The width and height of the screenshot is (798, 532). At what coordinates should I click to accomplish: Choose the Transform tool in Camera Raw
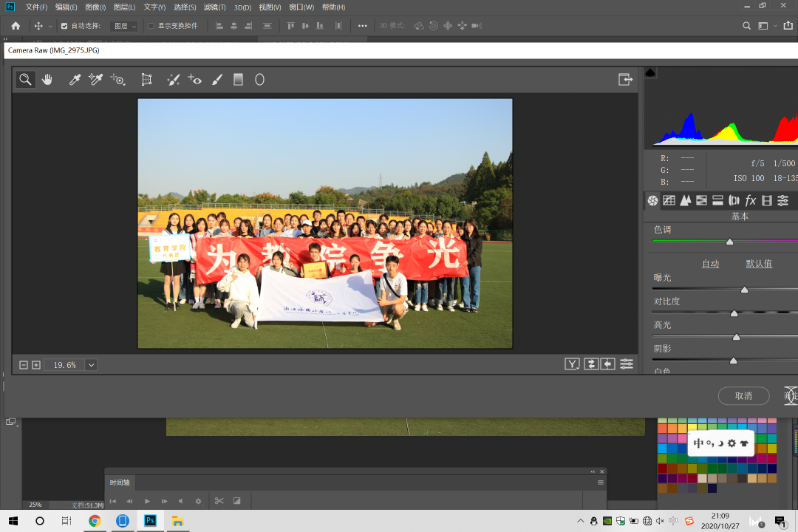(146, 80)
